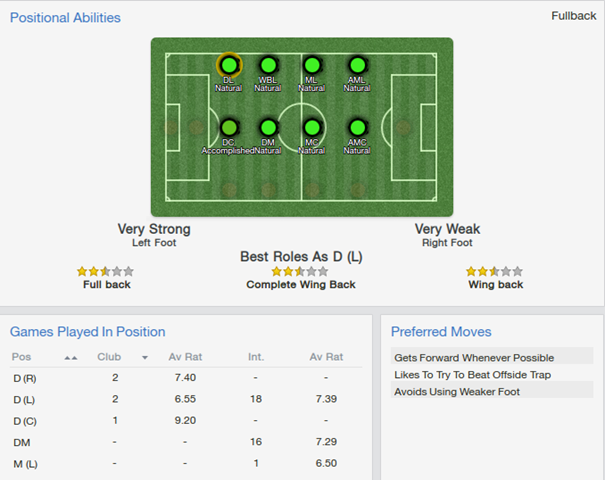Select the ML position circle
Screen dimensions: 605x480
[312, 65]
